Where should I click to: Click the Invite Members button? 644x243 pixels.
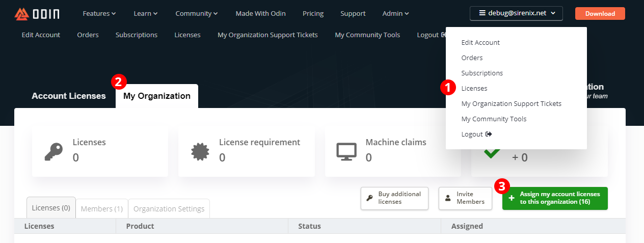(x=465, y=198)
